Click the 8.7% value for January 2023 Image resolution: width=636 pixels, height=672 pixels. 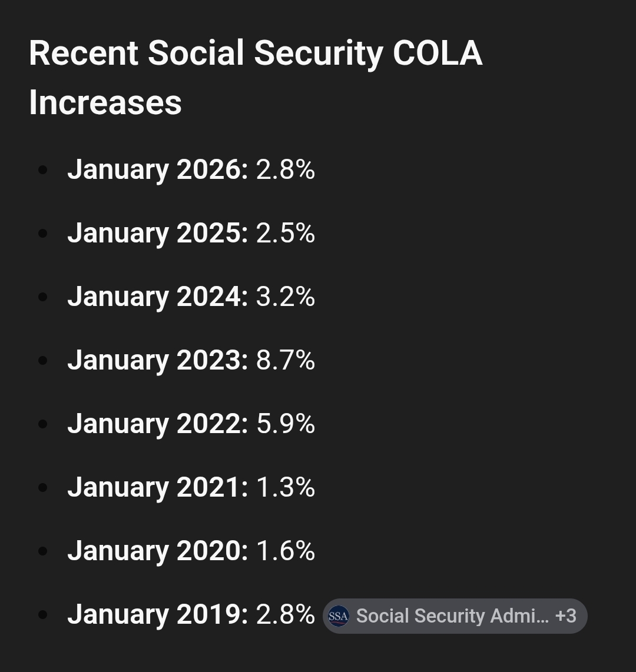(x=286, y=360)
